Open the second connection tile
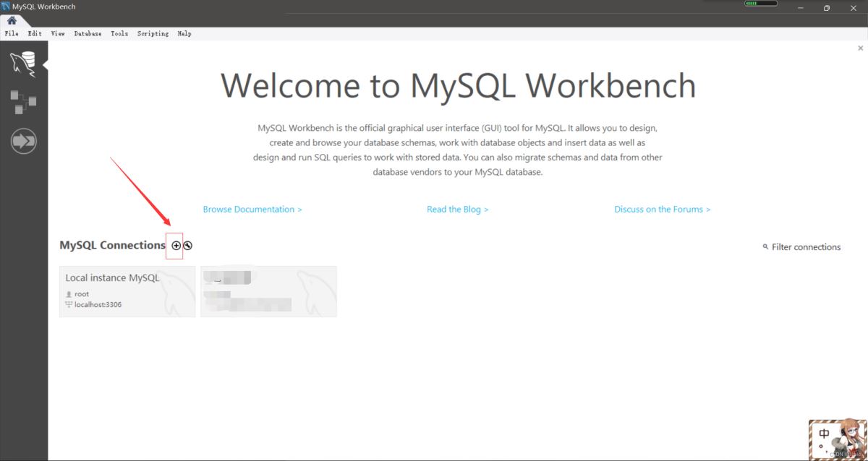 tap(268, 290)
